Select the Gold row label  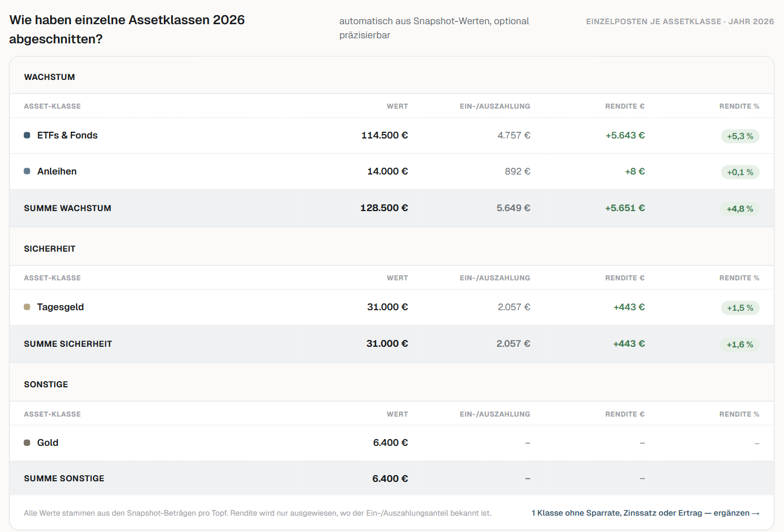coord(48,442)
